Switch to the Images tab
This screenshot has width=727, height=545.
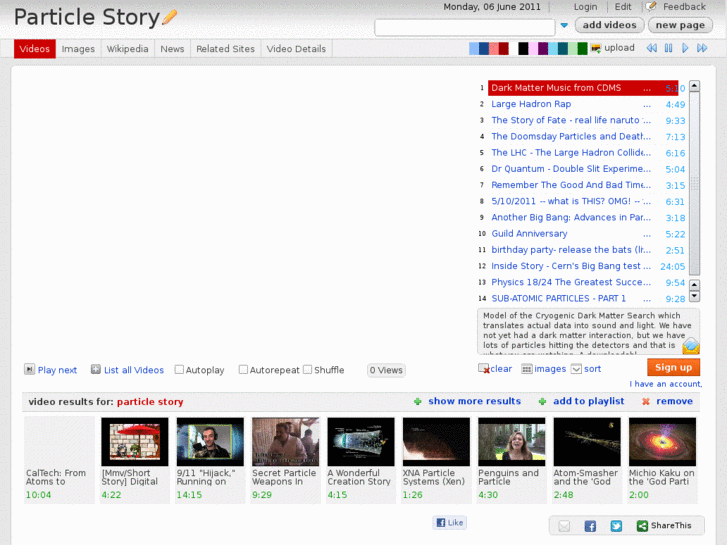pos(78,49)
